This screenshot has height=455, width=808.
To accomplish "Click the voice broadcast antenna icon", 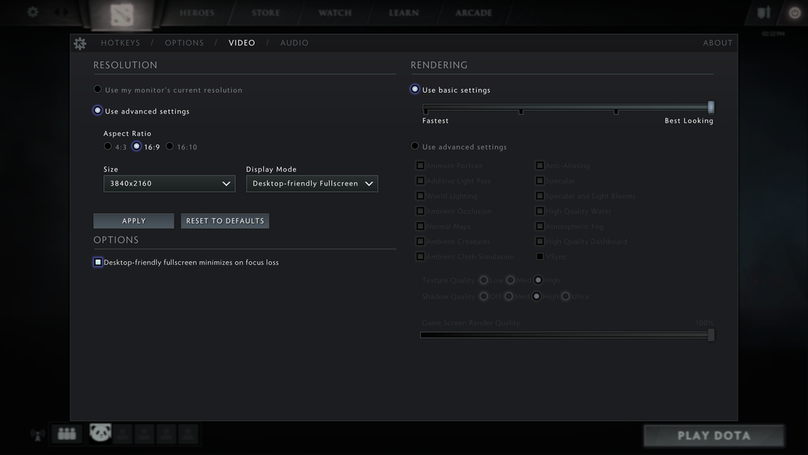I will click(38, 435).
